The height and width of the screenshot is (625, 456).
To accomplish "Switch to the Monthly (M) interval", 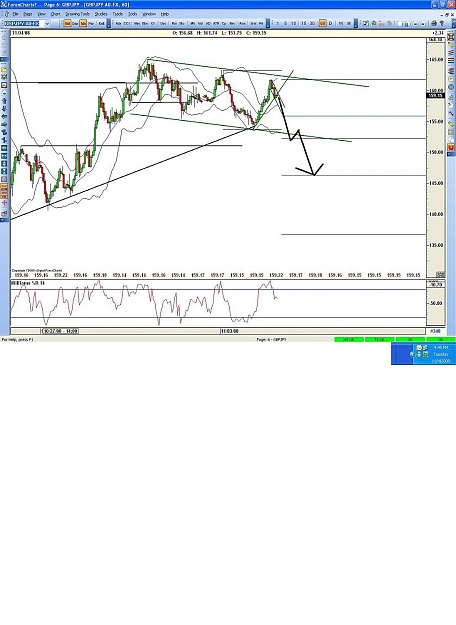I will click(x=349, y=24).
